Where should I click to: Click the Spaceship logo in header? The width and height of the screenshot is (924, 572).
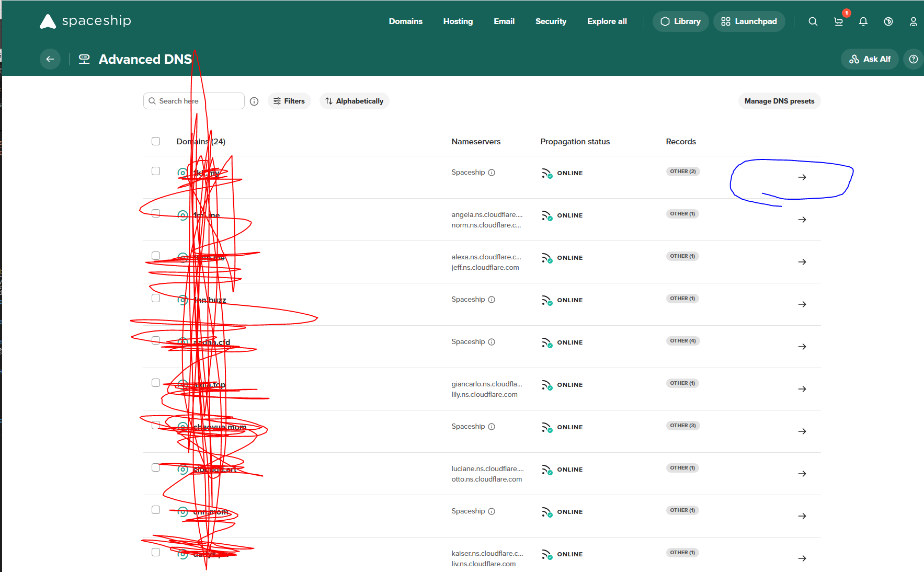coord(85,21)
